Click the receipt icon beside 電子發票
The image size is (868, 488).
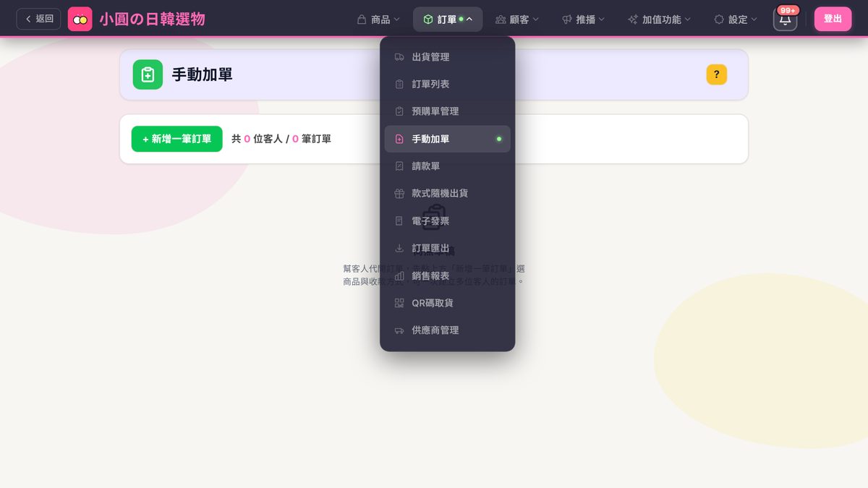click(x=399, y=221)
